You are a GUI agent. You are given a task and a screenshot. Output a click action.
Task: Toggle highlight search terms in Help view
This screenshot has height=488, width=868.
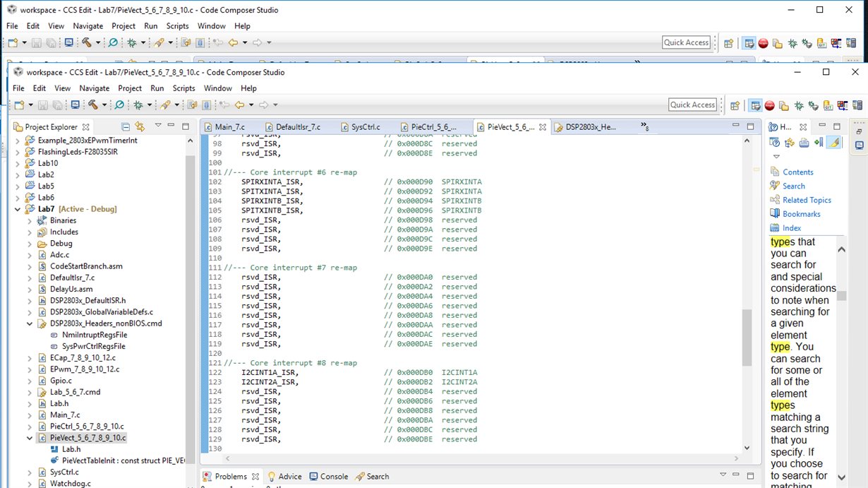click(834, 143)
